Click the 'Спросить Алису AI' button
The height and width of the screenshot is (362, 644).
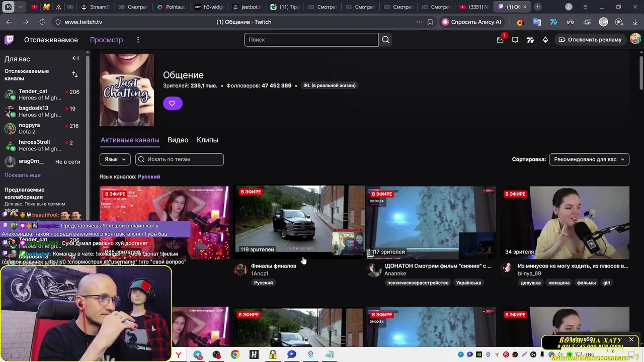[471, 22]
